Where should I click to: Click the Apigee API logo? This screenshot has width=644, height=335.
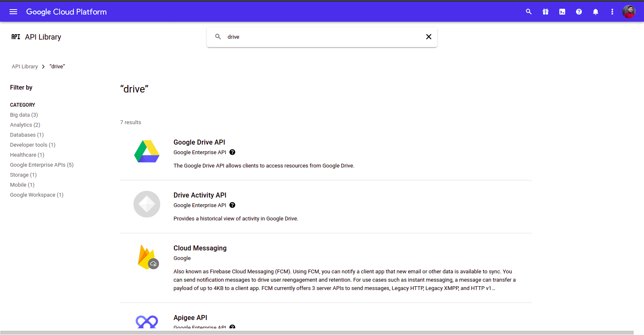coord(147,322)
